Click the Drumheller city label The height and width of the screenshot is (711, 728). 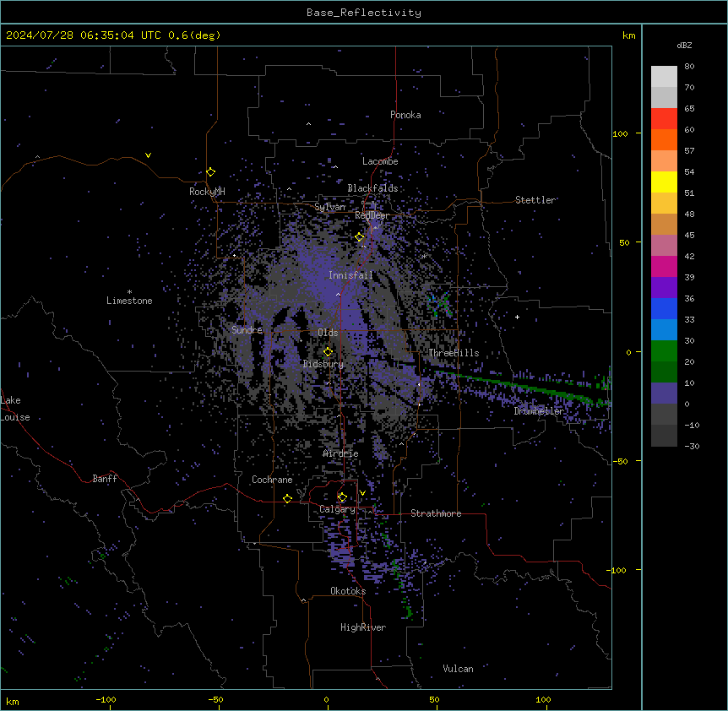[x=539, y=411]
